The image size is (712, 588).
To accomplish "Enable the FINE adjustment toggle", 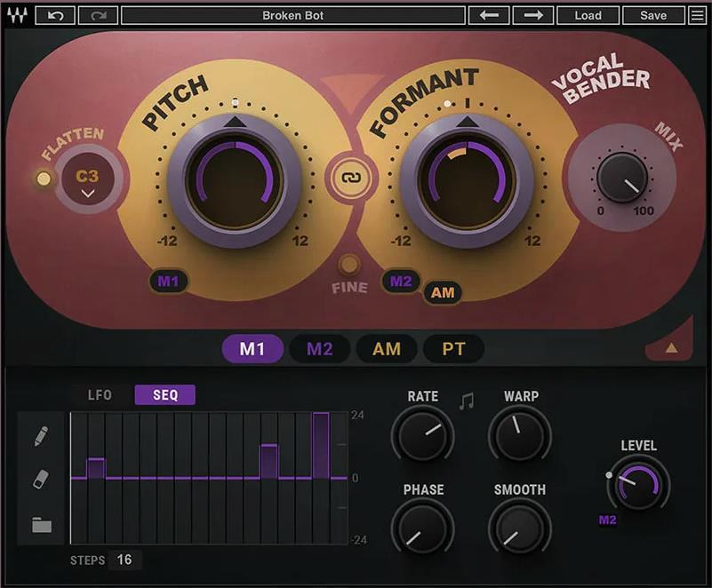I will point(349,265).
